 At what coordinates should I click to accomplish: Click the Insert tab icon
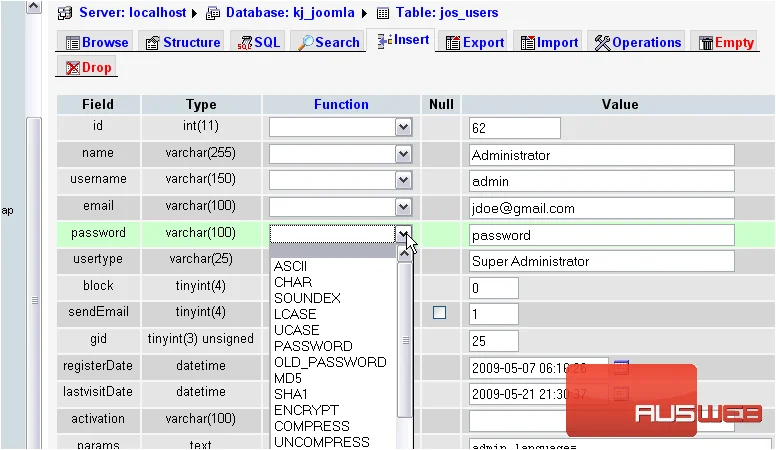pos(385,41)
